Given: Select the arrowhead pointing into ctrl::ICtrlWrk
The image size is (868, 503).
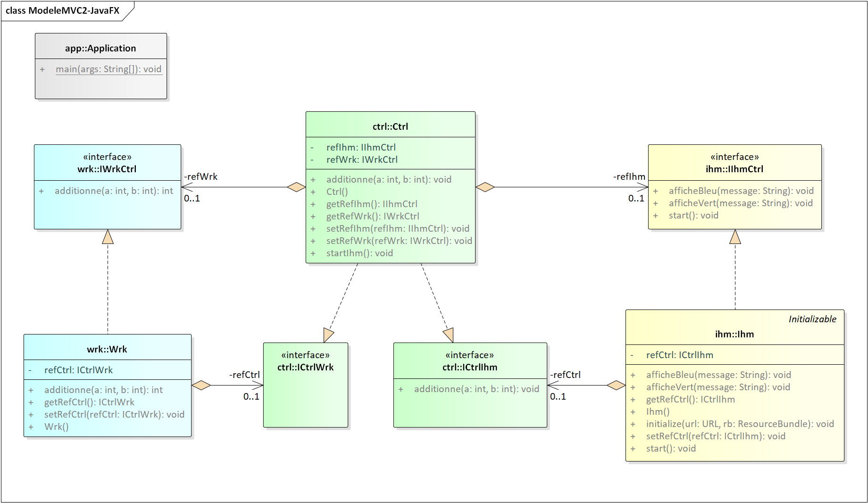Looking at the screenshot, I should [x=329, y=335].
